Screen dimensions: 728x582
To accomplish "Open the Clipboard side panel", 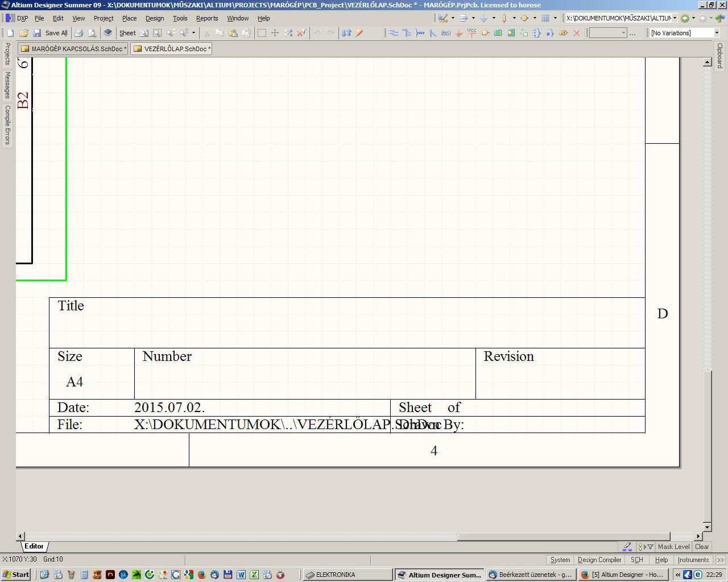I will pyautogui.click(x=719, y=56).
